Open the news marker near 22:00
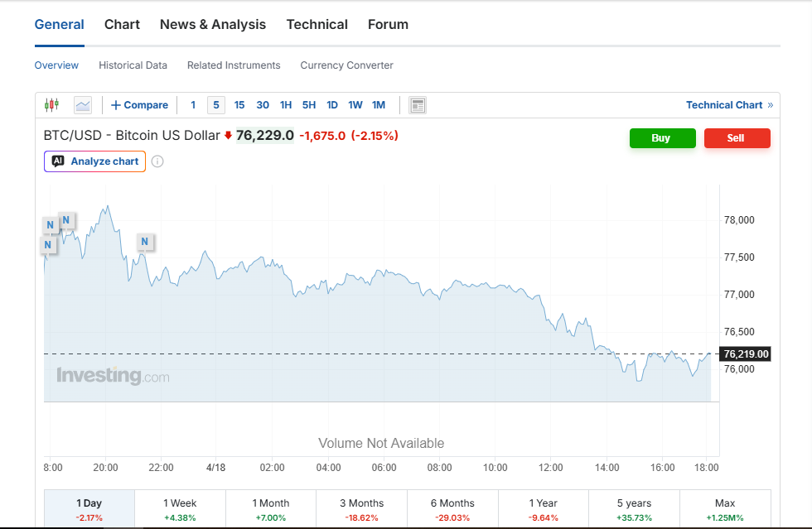The height and width of the screenshot is (529, 812). click(x=145, y=243)
